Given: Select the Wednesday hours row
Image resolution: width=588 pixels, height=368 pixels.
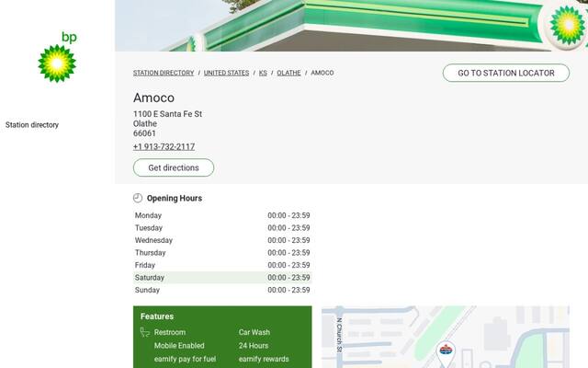Looking at the screenshot, I should pos(222,240).
